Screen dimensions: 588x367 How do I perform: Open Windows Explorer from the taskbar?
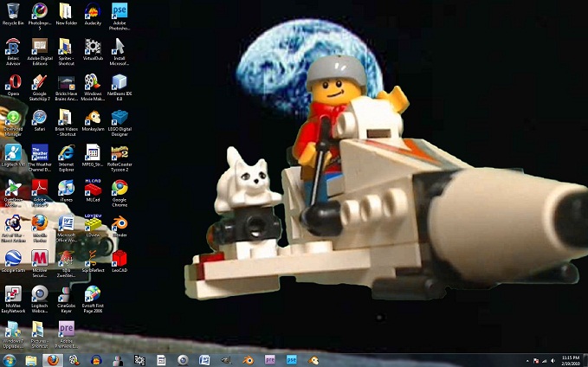point(31,360)
